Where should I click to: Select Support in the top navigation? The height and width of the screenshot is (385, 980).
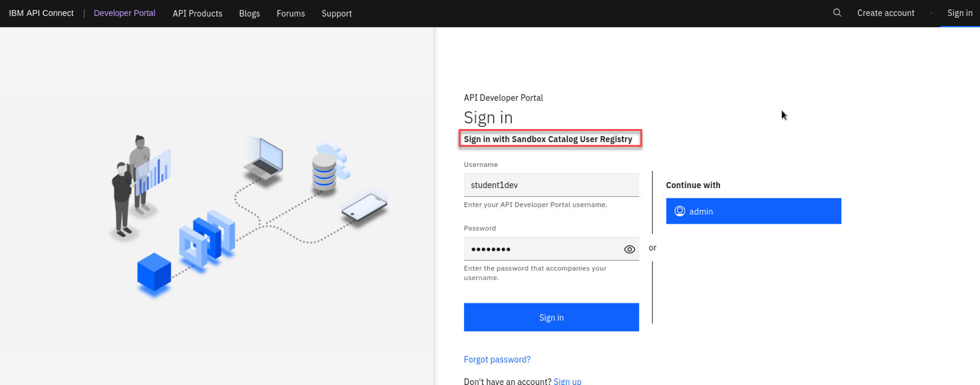pos(336,13)
